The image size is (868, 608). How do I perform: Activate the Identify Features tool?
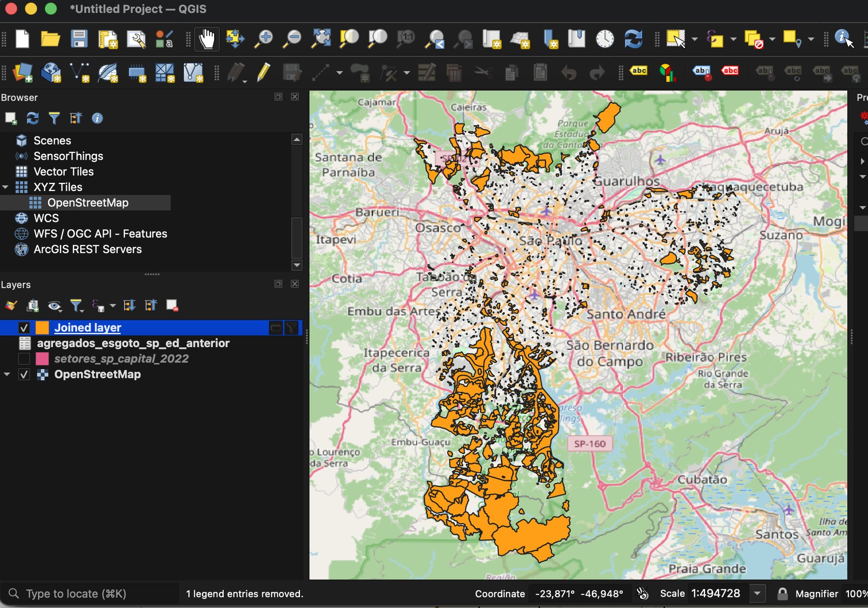(x=844, y=39)
